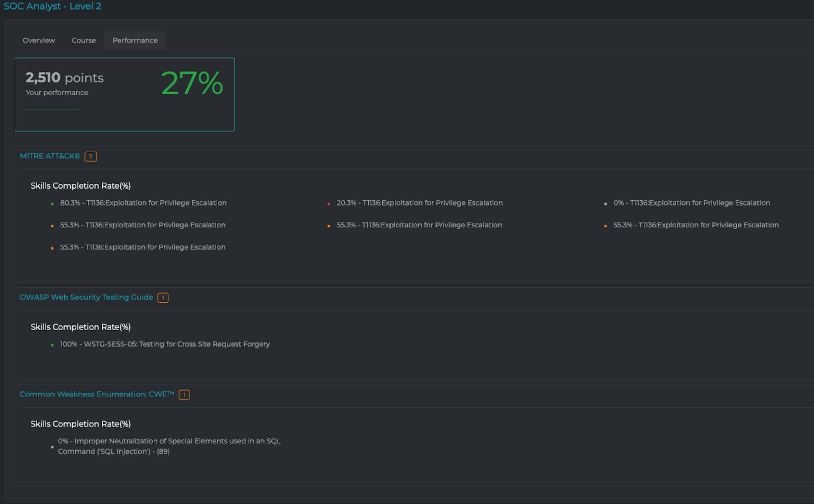Screen dimensions: 814x504
Task: Click the green dot beside the 80.3% skill
Action: (x=51, y=203)
